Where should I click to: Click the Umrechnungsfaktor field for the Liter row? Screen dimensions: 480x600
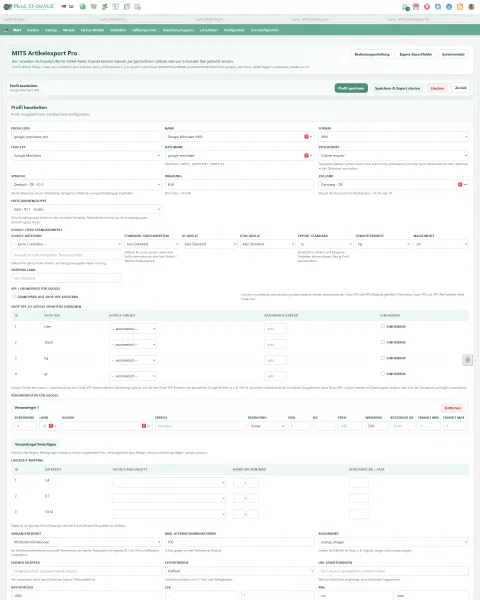click(275, 329)
